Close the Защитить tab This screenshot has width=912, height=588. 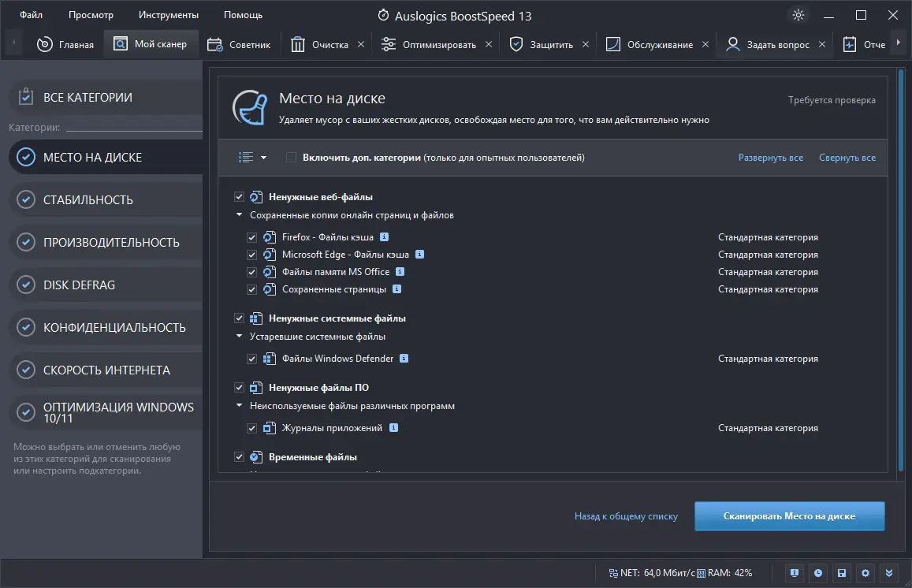tap(586, 44)
